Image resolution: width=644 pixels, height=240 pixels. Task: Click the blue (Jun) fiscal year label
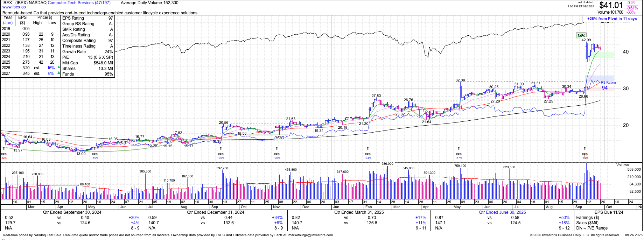tap(8, 23)
